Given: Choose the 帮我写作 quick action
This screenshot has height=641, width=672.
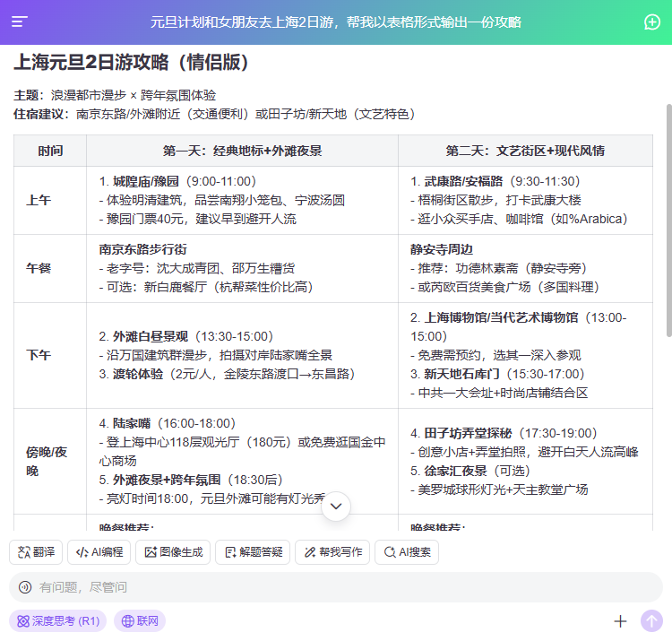Looking at the screenshot, I should 332,552.
